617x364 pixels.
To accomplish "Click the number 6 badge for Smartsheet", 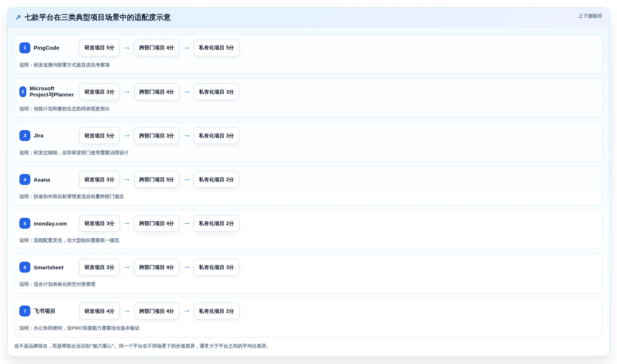I will 25,267.
